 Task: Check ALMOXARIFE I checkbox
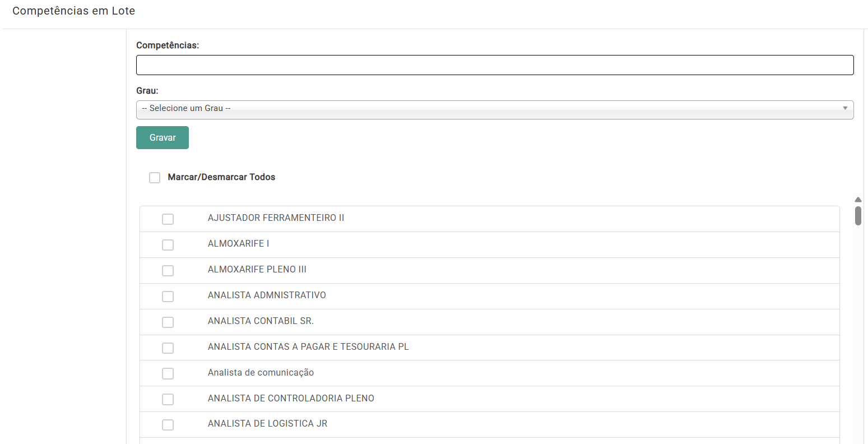(168, 245)
